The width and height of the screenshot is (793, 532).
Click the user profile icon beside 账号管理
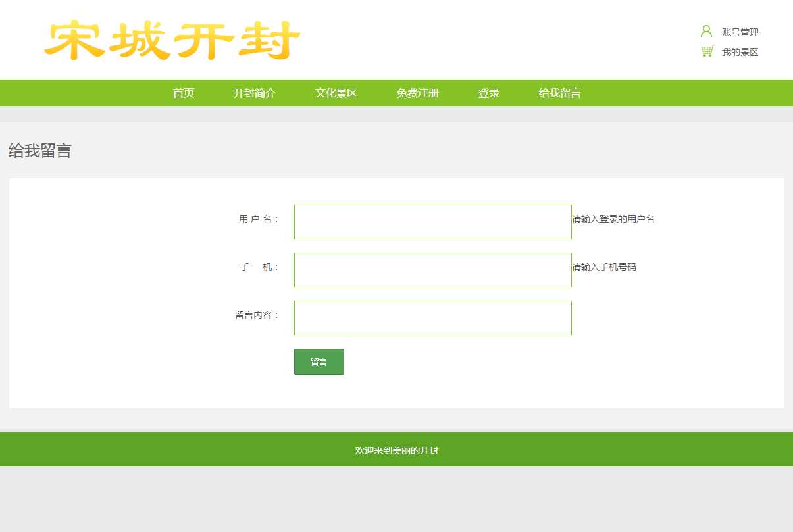[x=706, y=31]
